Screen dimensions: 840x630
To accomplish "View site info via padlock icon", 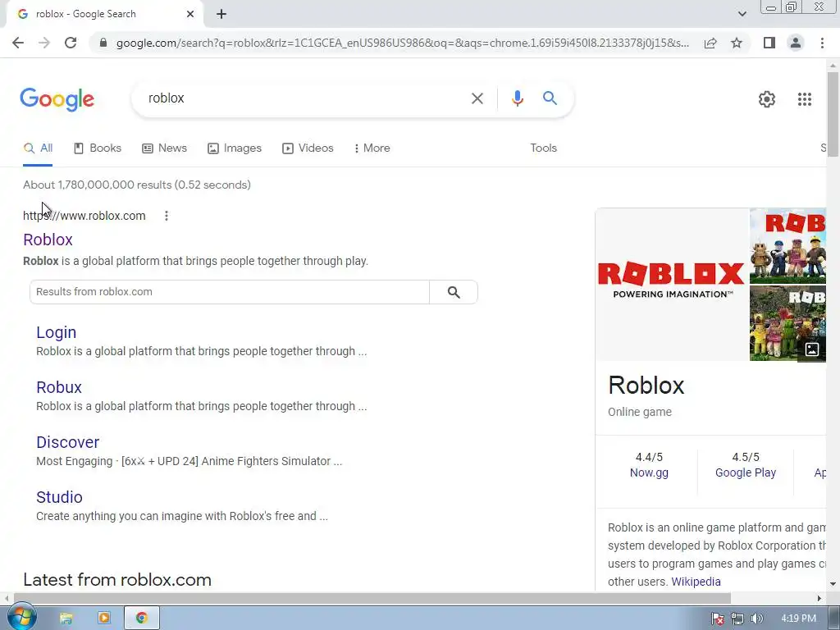I will coord(103,43).
